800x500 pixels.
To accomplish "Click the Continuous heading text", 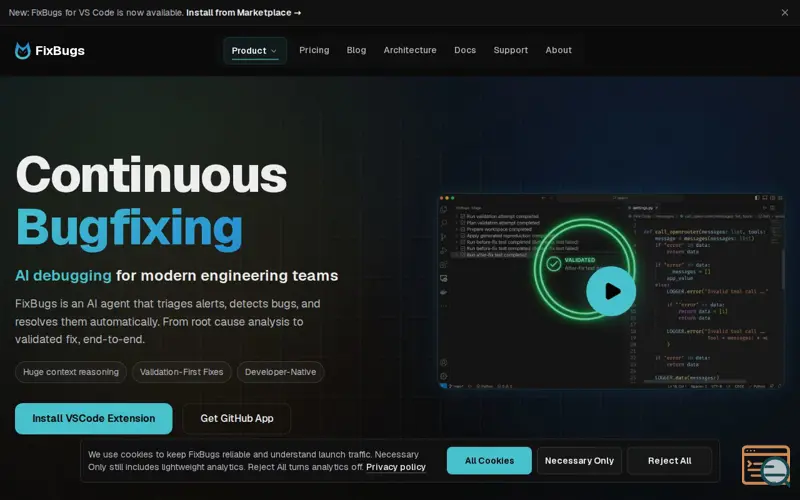I will pyautogui.click(x=151, y=174).
